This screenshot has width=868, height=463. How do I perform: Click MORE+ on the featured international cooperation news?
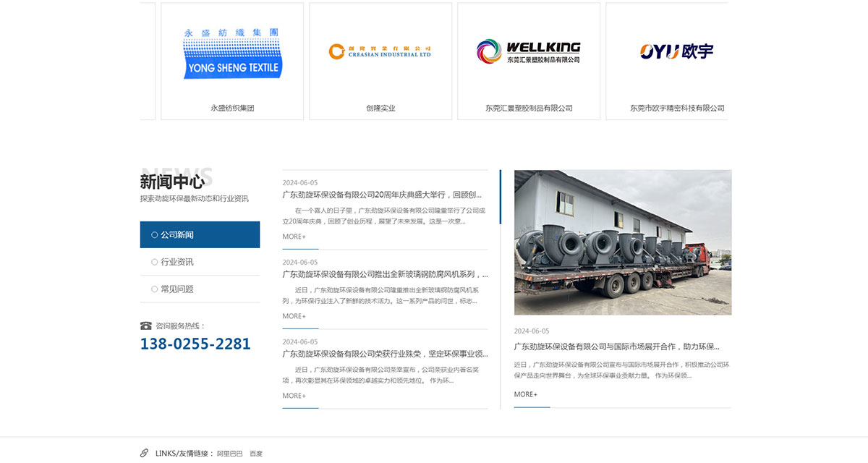[x=525, y=394]
